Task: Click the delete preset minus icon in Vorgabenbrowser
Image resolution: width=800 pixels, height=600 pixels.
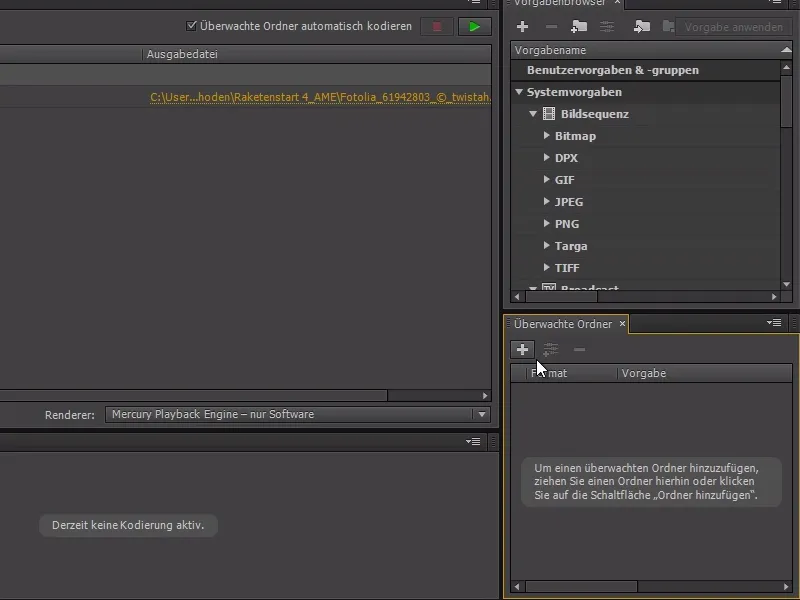Action: tap(551, 27)
